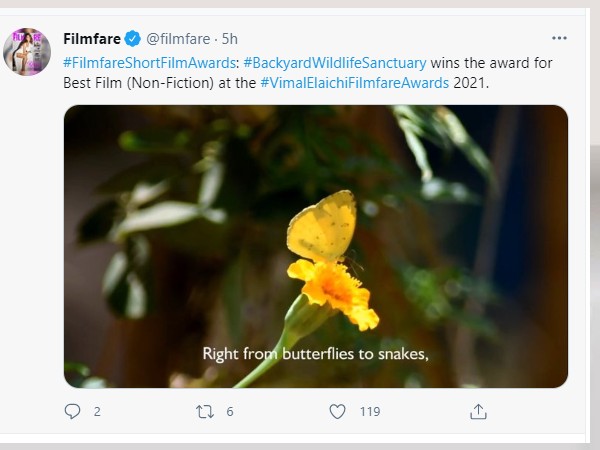Click the 'Right from butterflies to snakes' subtitle
Image resolution: width=600 pixels, height=450 pixels.
[x=315, y=353]
